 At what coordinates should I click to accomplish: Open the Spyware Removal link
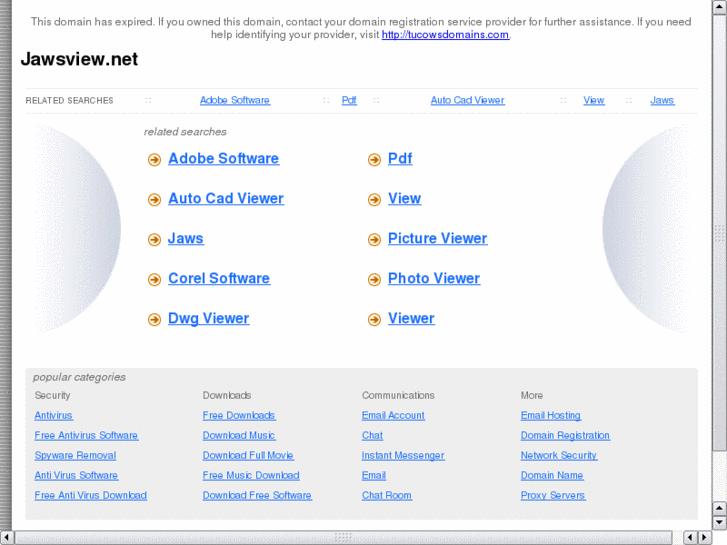(75, 456)
